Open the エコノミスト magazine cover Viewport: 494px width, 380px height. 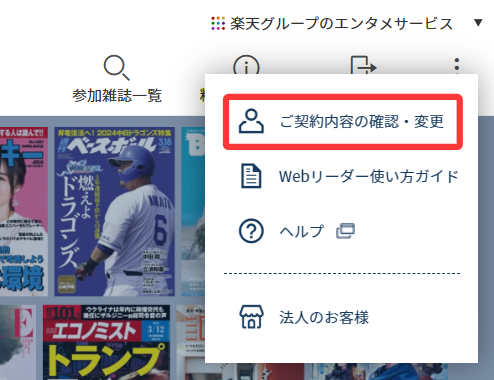coord(106,342)
